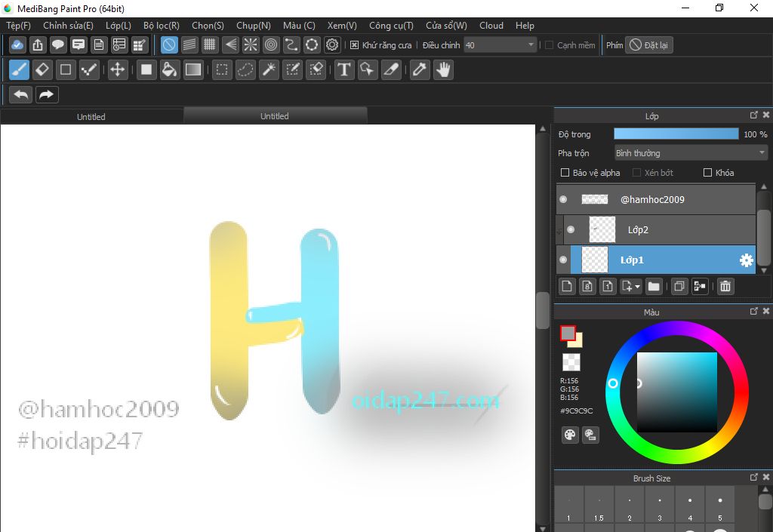
Task: Select the Operation tool
Action: (368, 69)
